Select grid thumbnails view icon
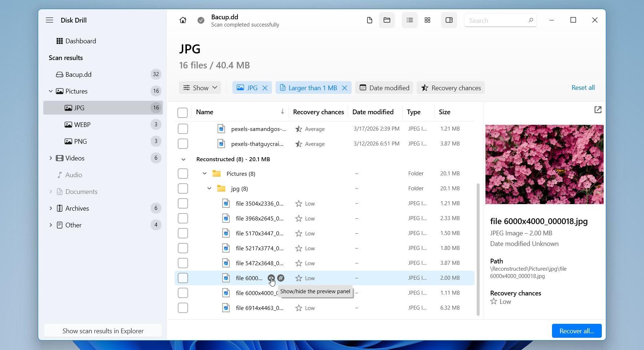Viewport: 644px width, 350px height. click(428, 20)
